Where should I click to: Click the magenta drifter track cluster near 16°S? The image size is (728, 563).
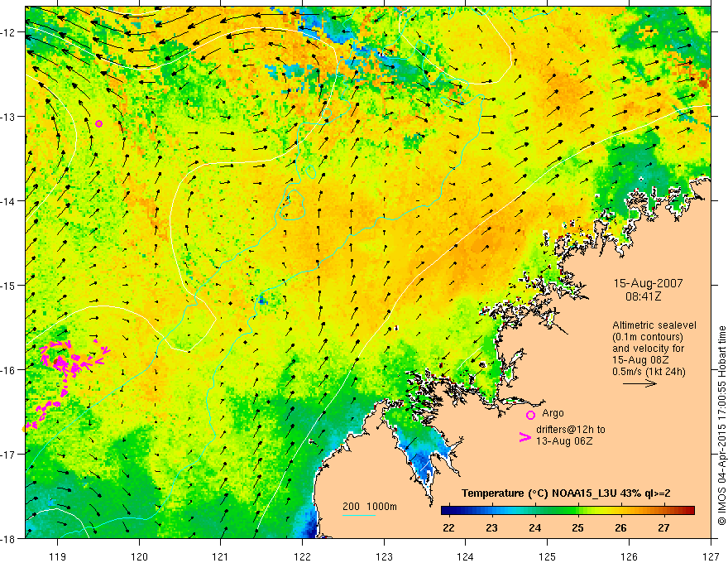point(72,360)
